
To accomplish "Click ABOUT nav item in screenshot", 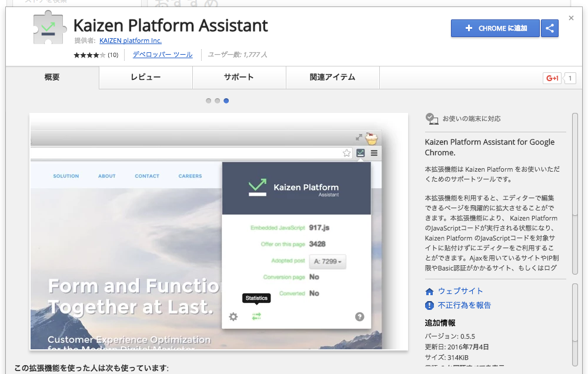I will pos(107,176).
